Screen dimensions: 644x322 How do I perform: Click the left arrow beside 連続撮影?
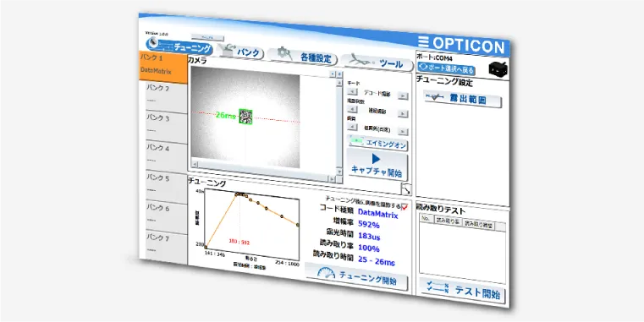click(x=352, y=109)
